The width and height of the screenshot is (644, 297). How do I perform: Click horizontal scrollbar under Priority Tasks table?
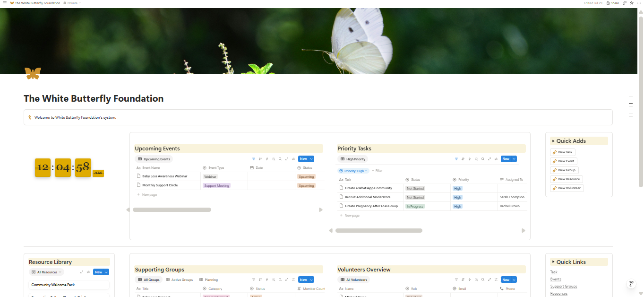tap(379, 231)
